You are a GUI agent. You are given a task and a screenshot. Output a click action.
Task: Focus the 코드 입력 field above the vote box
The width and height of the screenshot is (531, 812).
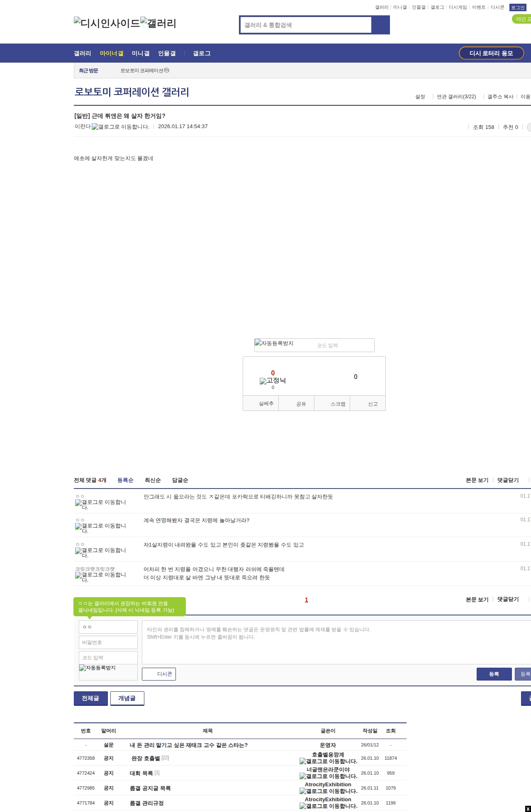click(344, 345)
